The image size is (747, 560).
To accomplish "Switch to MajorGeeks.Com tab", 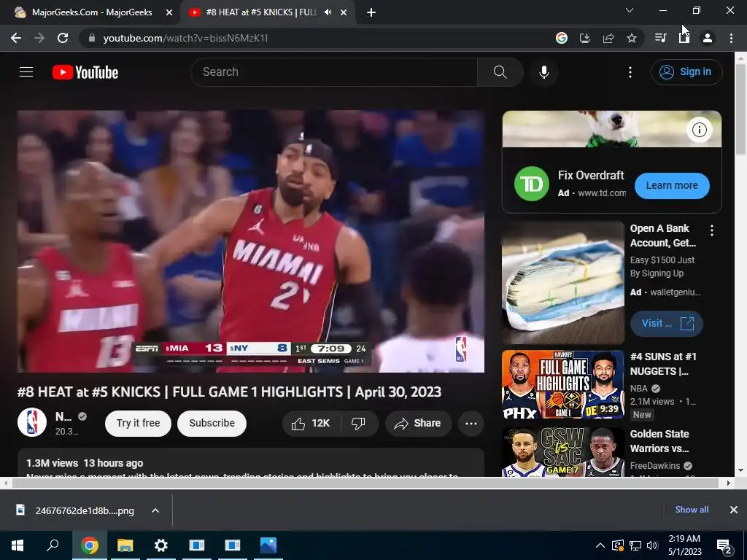I will pyautogui.click(x=91, y=12).
